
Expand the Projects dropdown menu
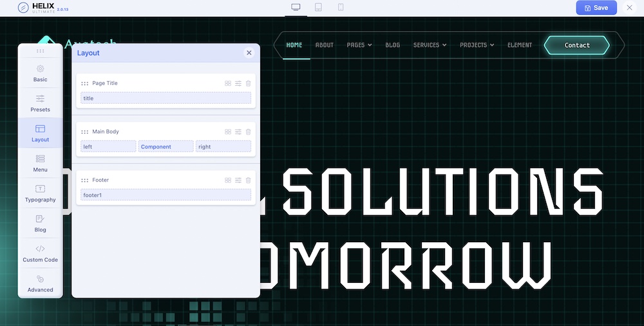click(477, 45)
